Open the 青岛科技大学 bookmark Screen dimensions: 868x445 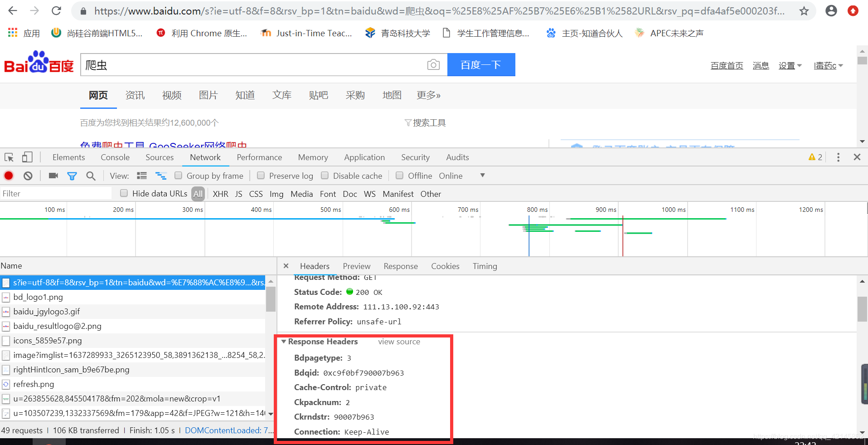398,33
